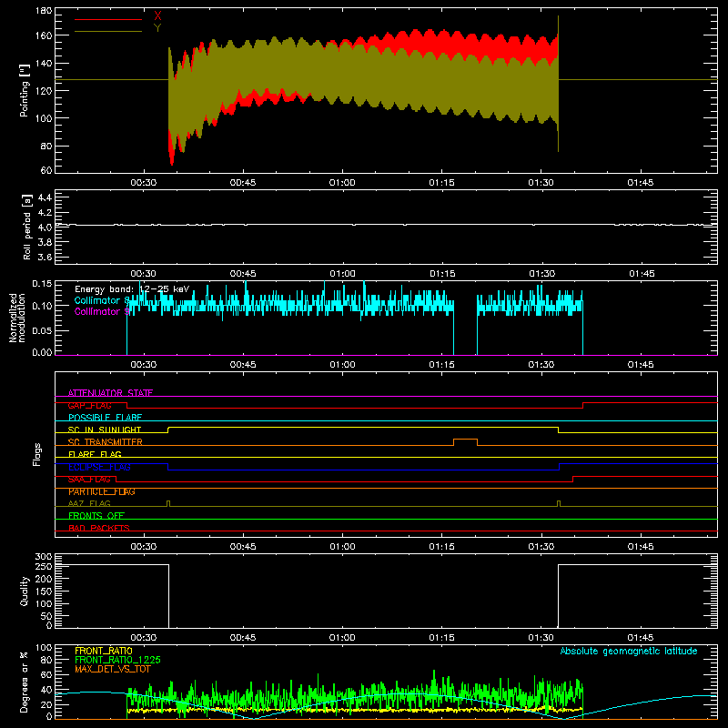Click the 'ECLIPSE_FLAG' label
728x728 pixels.
[x=99, y=467]
